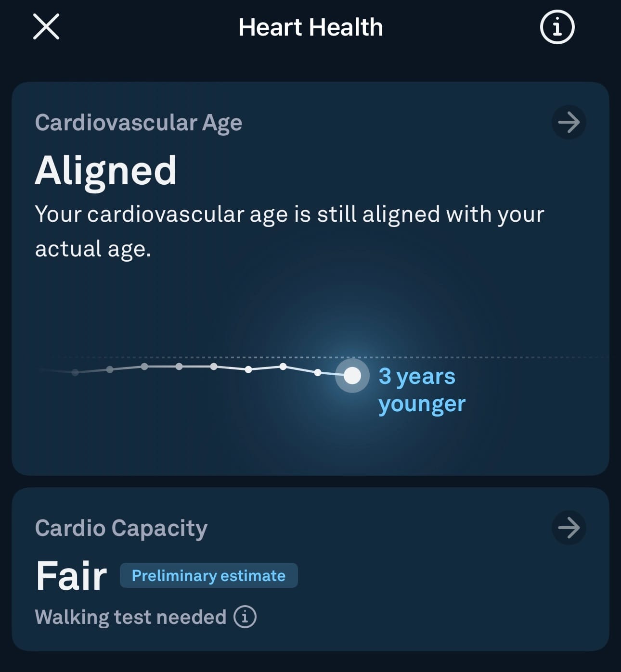Open Heart Health info icon at top
The height and width of the screenshot is (672, 621).
[x=557, y=27]
